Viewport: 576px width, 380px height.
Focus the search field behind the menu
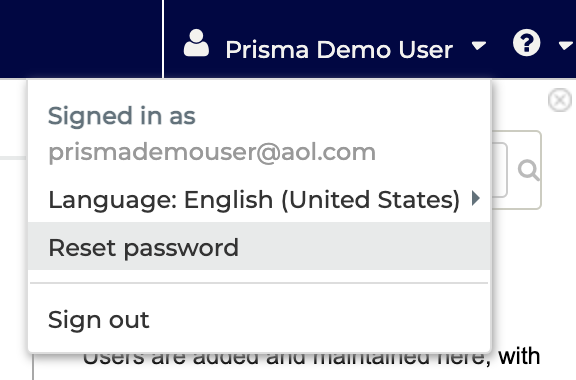pos(500,170)
